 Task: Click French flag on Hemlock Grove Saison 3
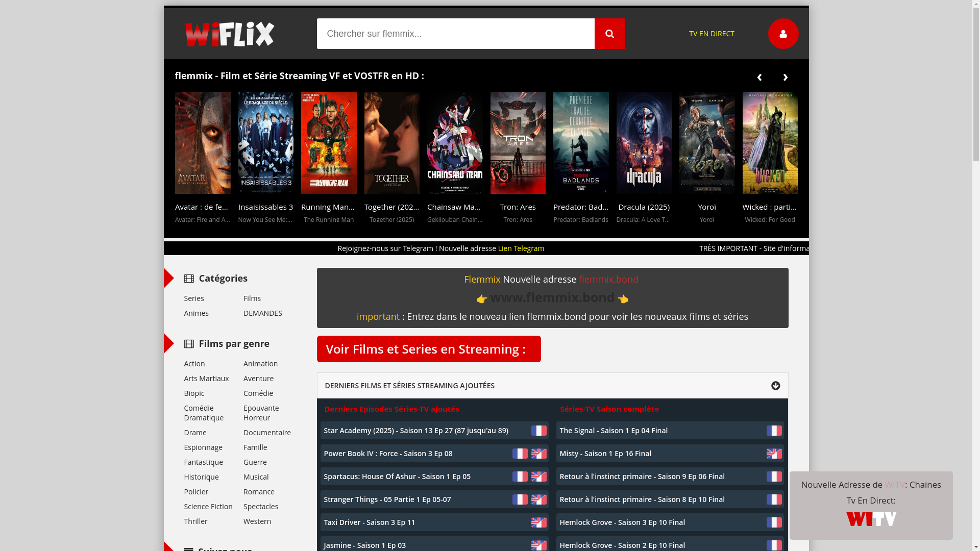click(774, 522)
